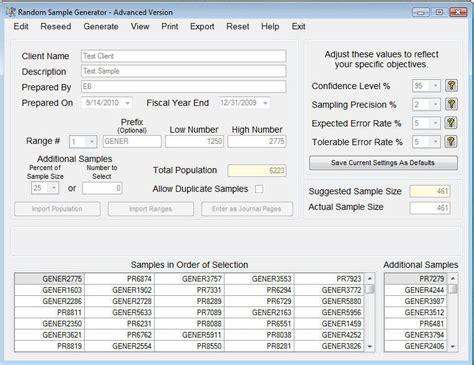
Task: Open help icon for Confidence Level
Action: pos(451,86)
